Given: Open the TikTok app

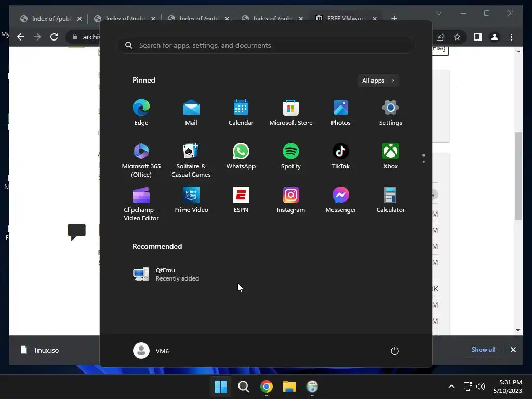Looking at the screenshot, I should click(x=341, y=156).
